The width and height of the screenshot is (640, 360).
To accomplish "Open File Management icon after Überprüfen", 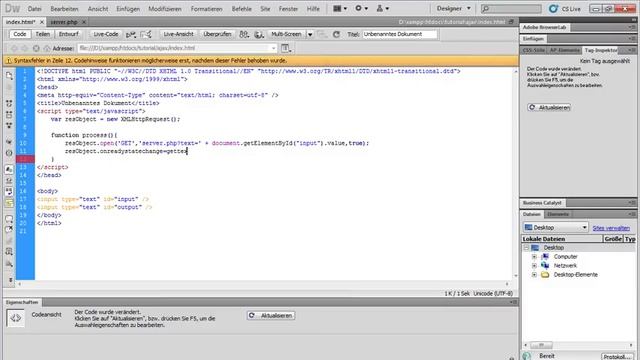I will coord(244,35).
